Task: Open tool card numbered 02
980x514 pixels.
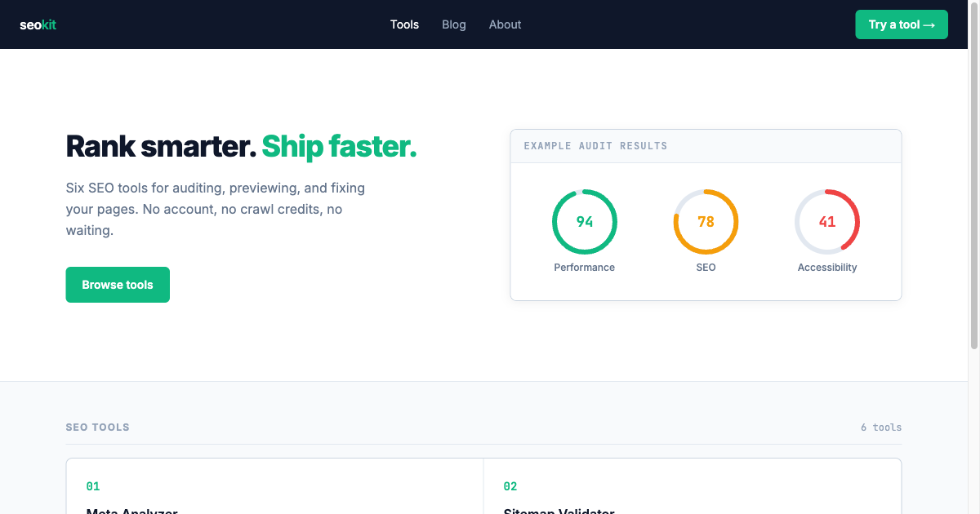Action: tap(693, 486)
